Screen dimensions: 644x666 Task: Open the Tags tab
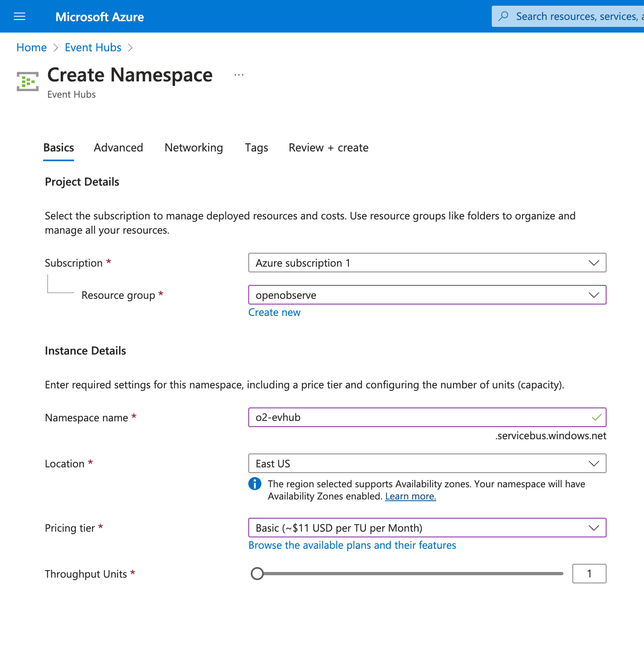point(256,147)
